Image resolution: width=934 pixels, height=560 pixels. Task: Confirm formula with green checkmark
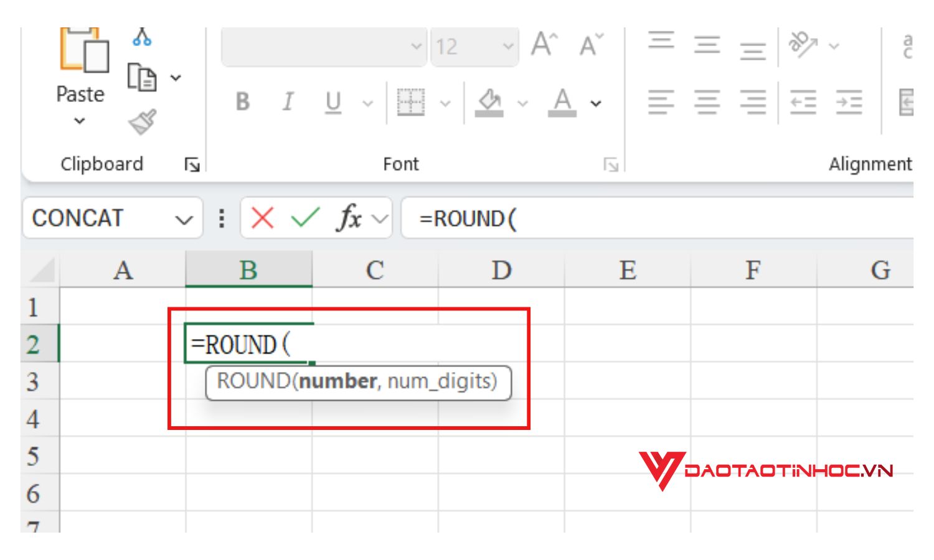305,218
